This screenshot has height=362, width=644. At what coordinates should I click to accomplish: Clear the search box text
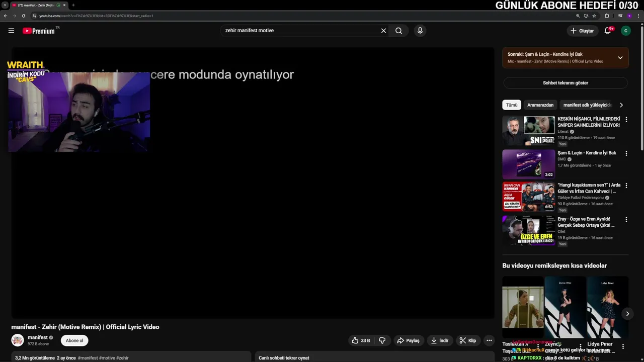click(383, 31)
